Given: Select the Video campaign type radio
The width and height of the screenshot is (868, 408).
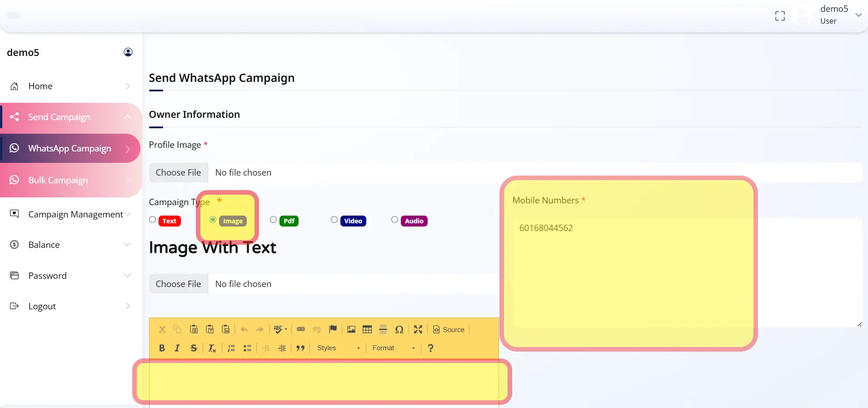Looking at the screenshot, I should (x=334, y=220).
